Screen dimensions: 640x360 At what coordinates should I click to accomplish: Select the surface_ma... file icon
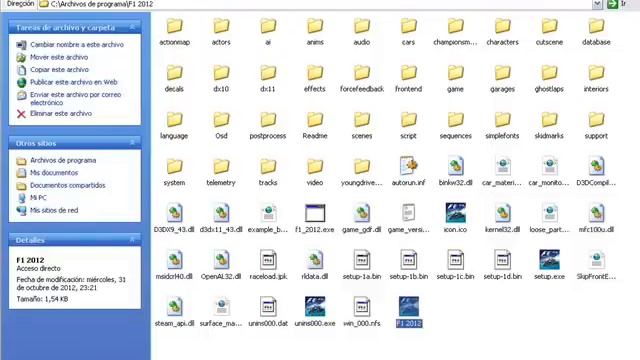221,307
